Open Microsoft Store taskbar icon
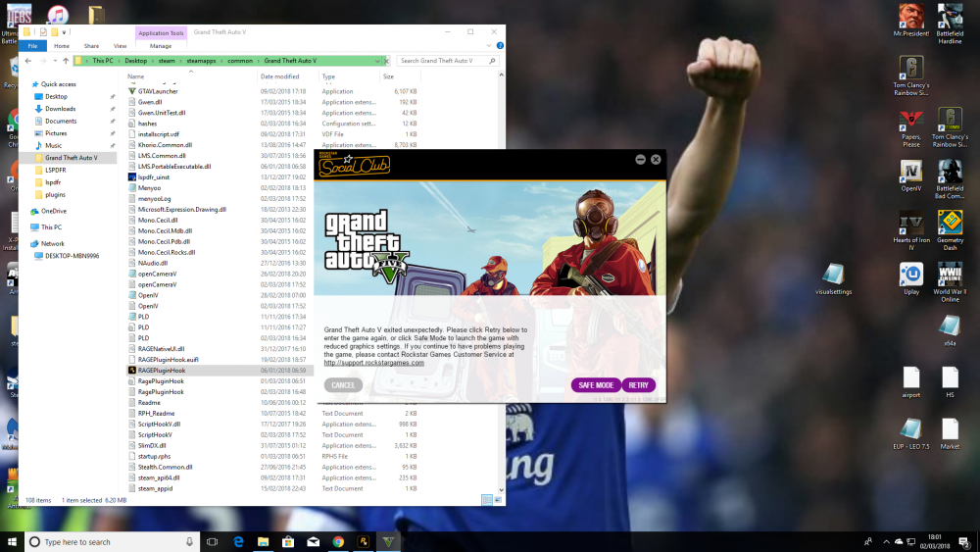980x552 pixels. coord(288,542)
